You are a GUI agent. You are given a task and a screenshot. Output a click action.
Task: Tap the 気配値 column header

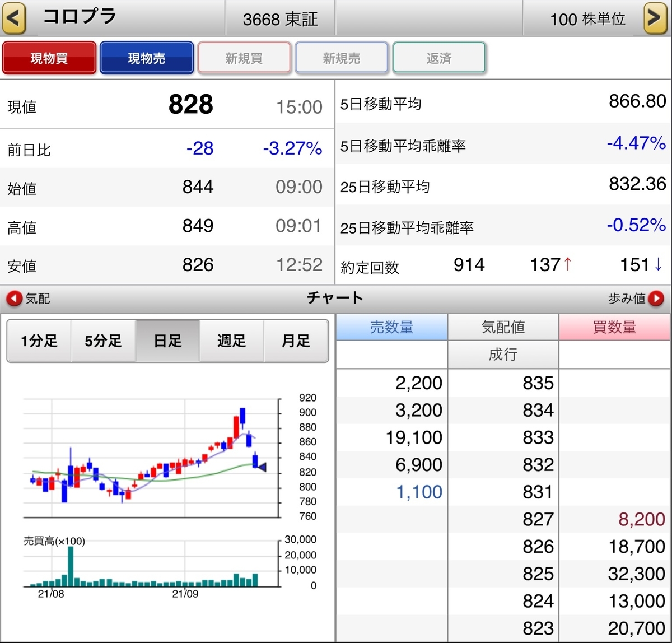tap(503, 327)
